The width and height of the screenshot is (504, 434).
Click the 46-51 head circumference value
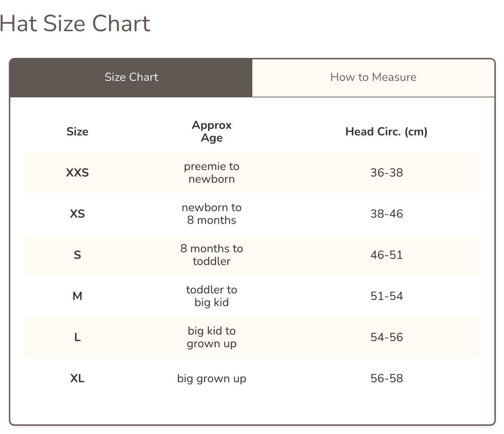[386, 255]
